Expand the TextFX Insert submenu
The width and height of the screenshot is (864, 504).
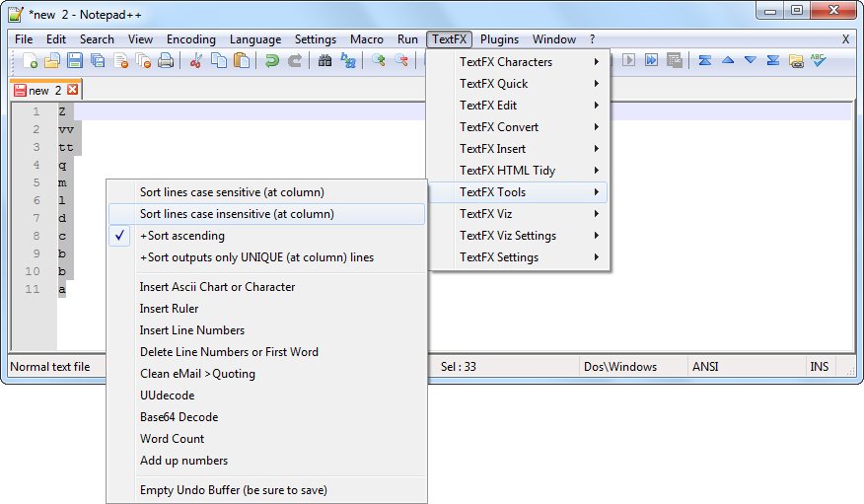tap(518, 149)
